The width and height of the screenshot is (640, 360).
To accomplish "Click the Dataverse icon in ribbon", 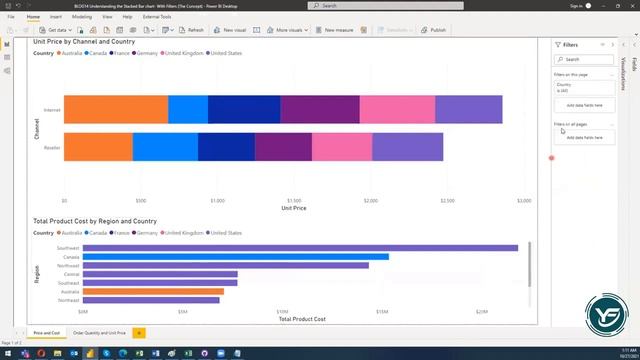I will (x=133, y=30).
